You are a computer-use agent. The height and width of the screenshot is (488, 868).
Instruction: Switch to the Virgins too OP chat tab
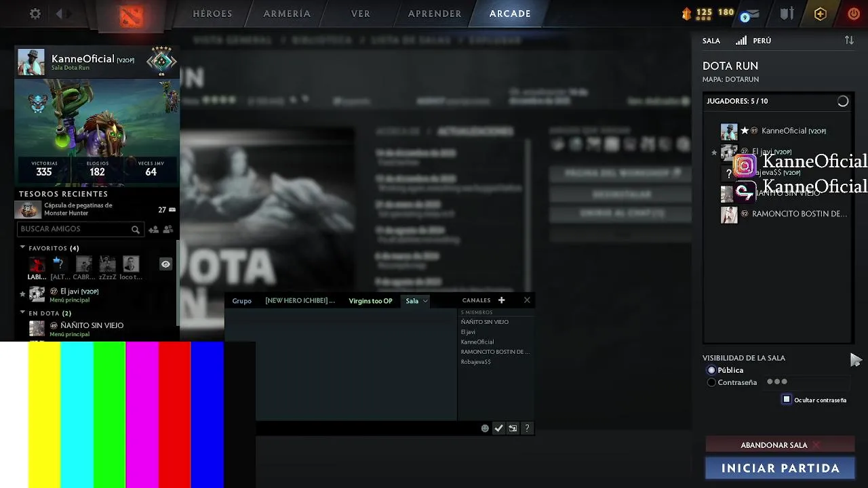pos(370,301)
